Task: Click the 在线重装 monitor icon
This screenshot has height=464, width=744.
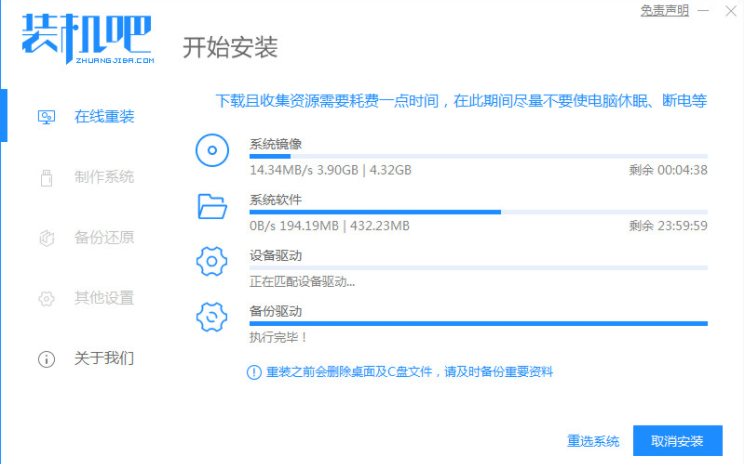Action: click(46, 117)
